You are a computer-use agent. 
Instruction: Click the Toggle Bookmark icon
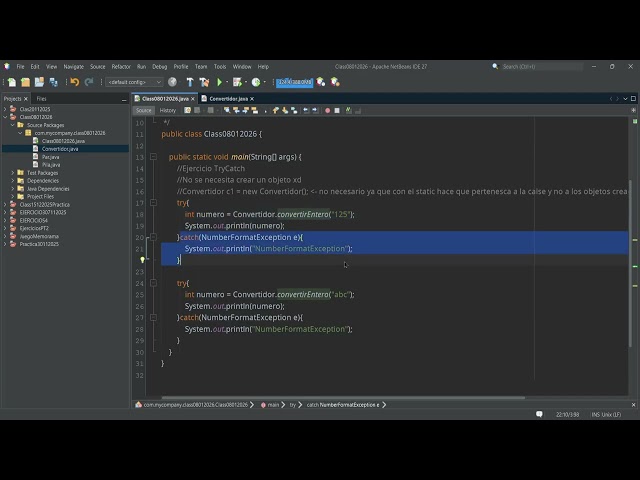294,110
